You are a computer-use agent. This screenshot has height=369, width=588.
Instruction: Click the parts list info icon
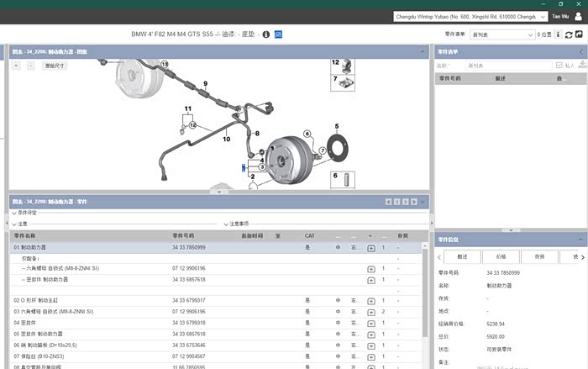559,34
